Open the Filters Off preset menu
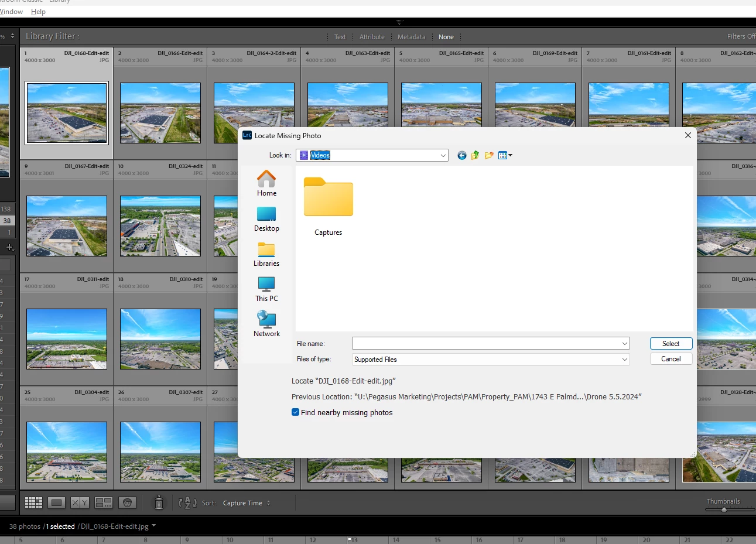Screen dimensions: 756x544 (x=741, y=36)
